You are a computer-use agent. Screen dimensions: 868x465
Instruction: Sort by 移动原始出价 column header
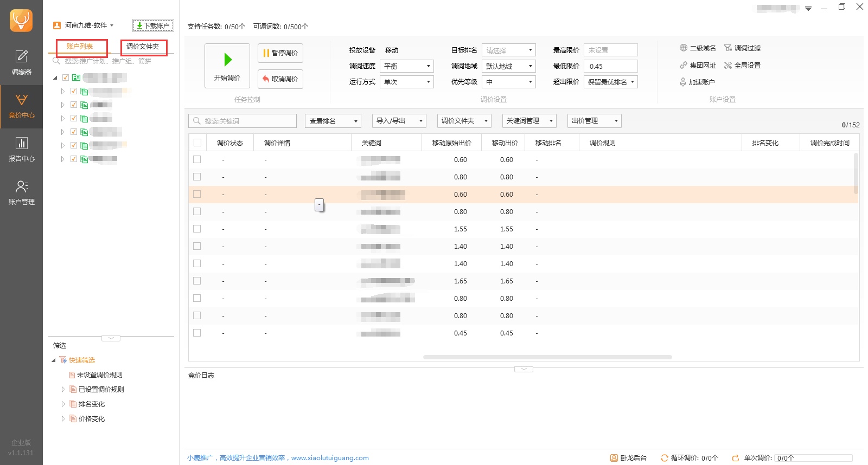[452, 143]
